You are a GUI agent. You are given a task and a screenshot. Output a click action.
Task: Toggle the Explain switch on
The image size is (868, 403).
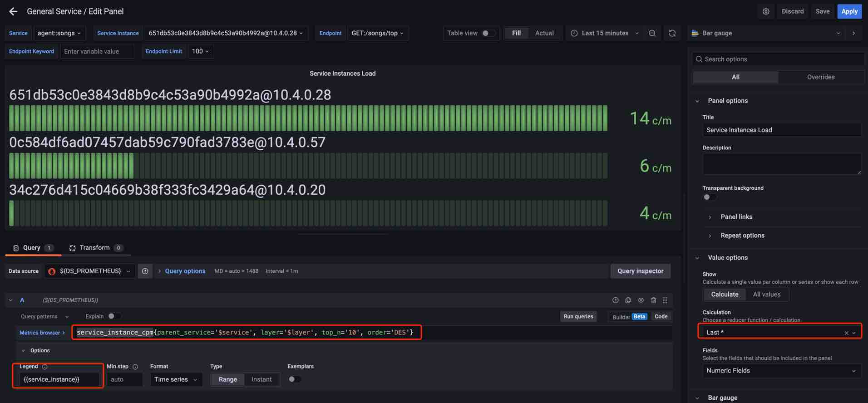[x=113, y=316]
